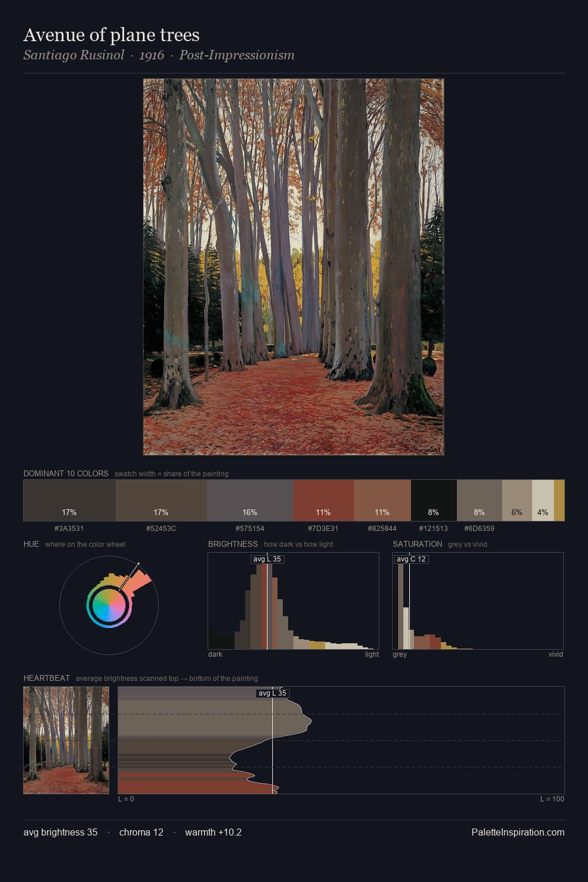
Task: Click the hex code '#825844'
Action: (382, 529)
